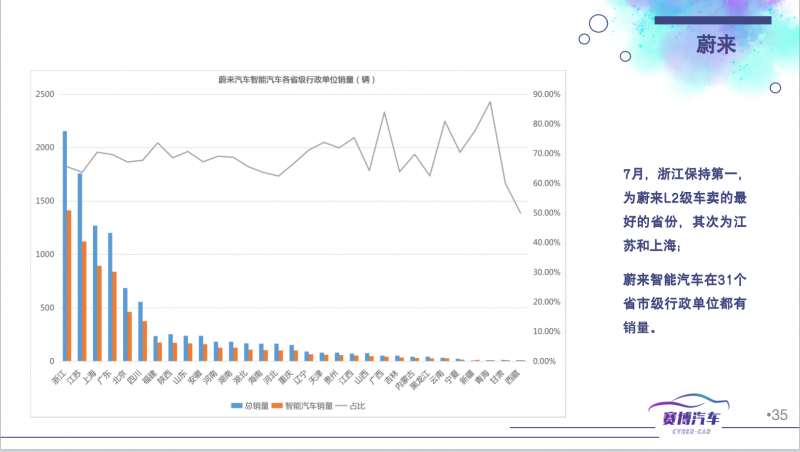This screenshot has width=800, height=452.
Task: Click the 1000 left axis value
Action: [x=45, y=254]
